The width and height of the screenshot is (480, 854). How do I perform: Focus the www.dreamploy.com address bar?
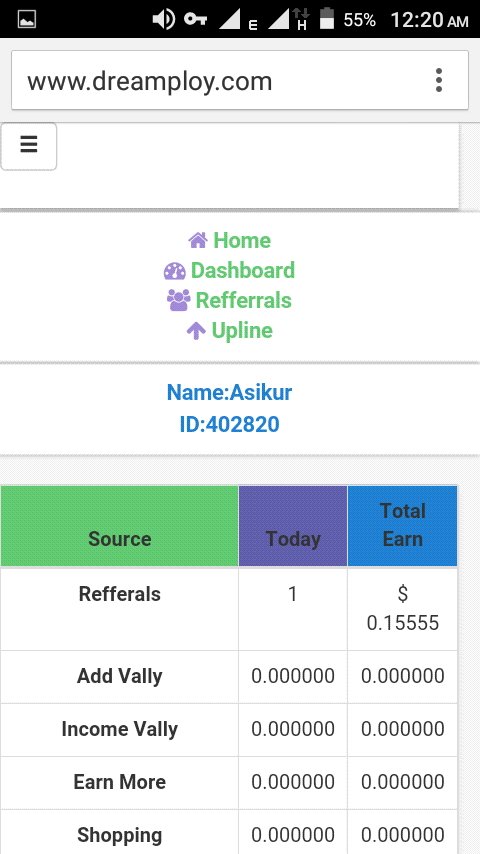(x=240, y=81)
